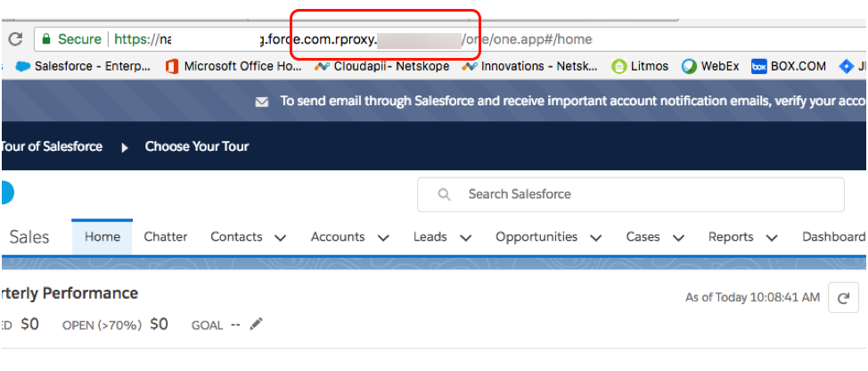This screenshot has height=371, width=868.
Task: Open the BOX.COM bookmark
Action: tap(789, 67)
